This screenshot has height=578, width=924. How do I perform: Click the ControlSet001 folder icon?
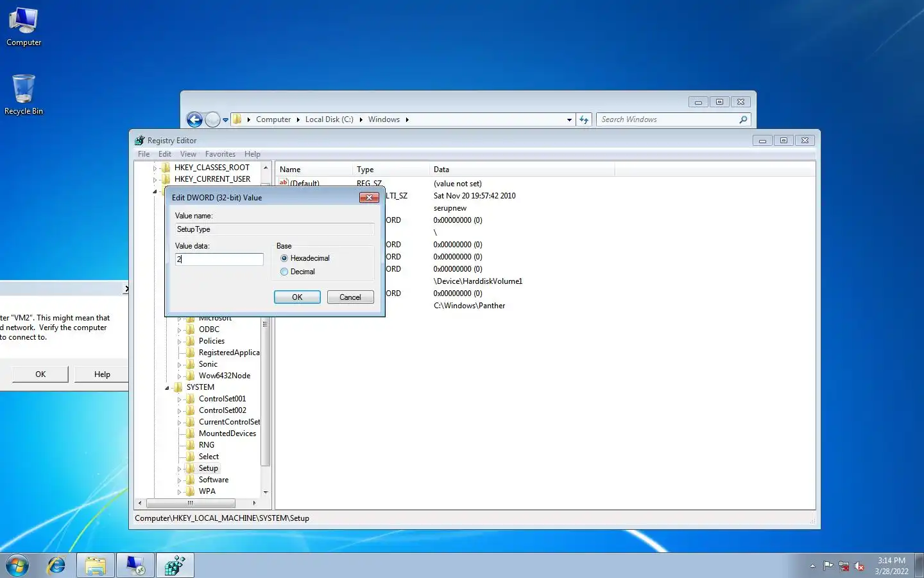point(191,399)
